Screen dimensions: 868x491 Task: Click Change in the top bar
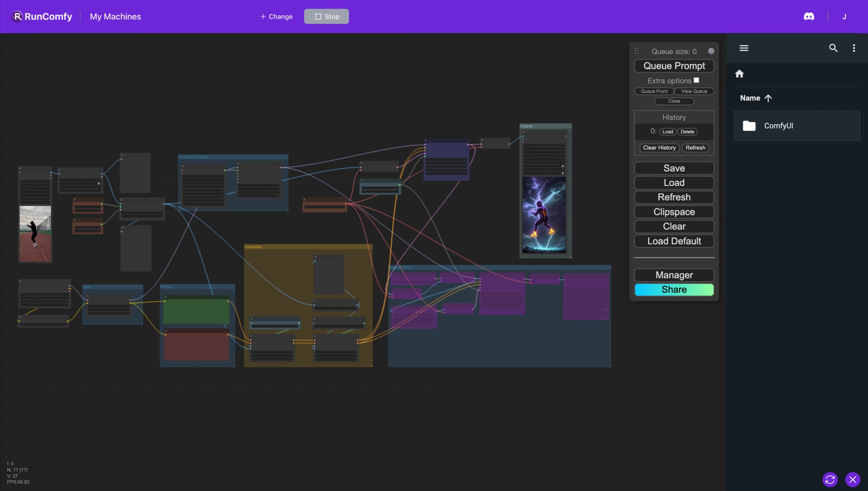pos(276,16)
